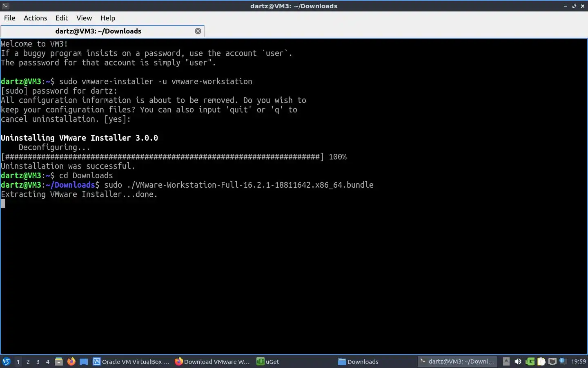Click the terminal icon in the title bar
This screenshot has width=588, height=368.
tap(5, 6)
